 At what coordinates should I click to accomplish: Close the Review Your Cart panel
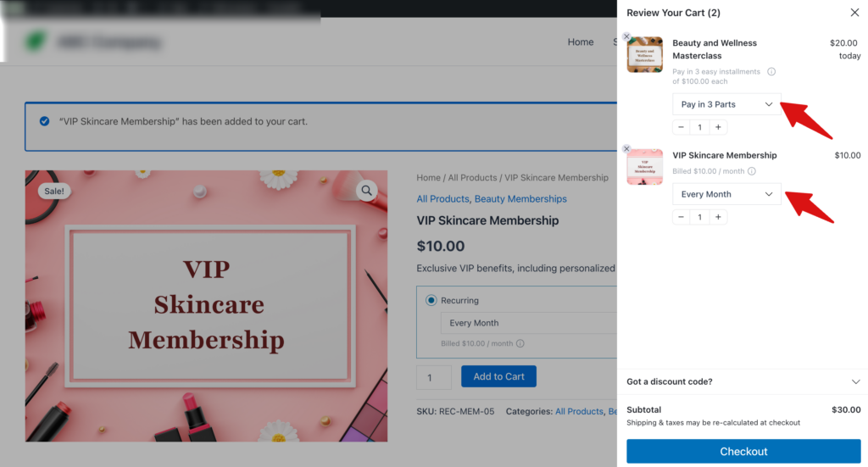coord(854,13)
